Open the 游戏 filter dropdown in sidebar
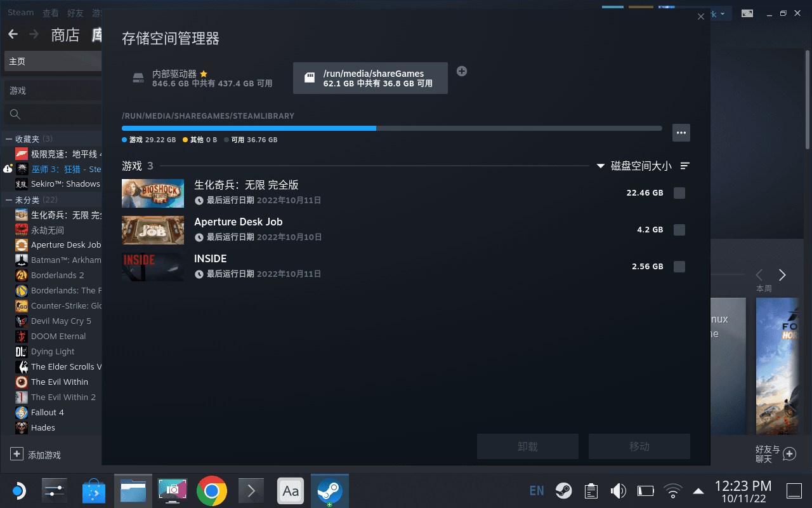Image resolution: width=812 pixels, height=508 pixels. tap(53, 91)
